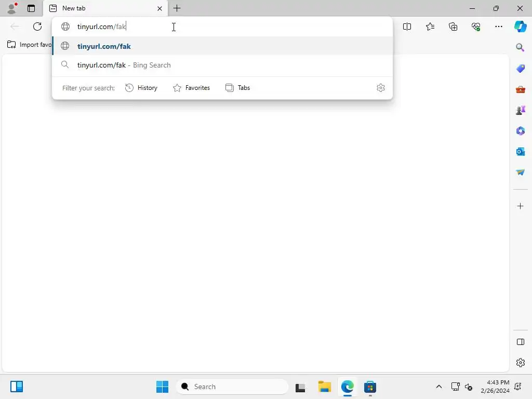The image size is (532, 399).
Task: Select the tinyurl.com/fak URL suggestion
Action: (x=222, y=46)
